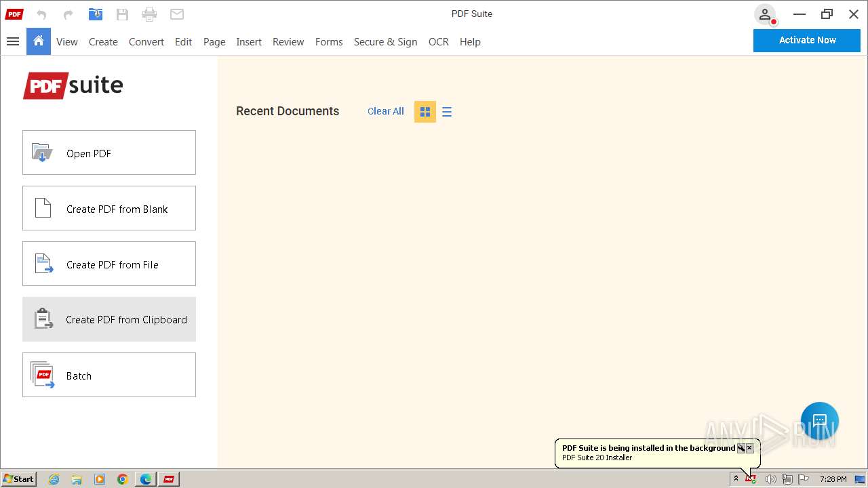This screenshot has height=488, width=868.
Task: Click the network tray icon
Action: tap(787, 479)
